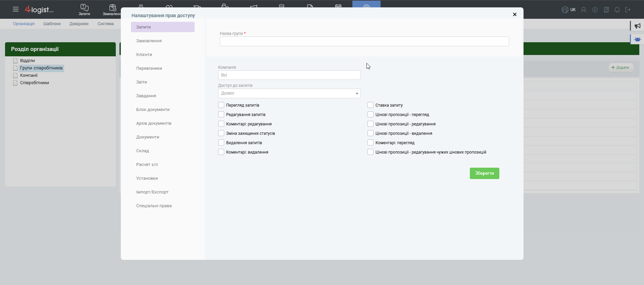
Task: Open notifications bell icon
Action: pyautogui.click(x=617, y=10)
